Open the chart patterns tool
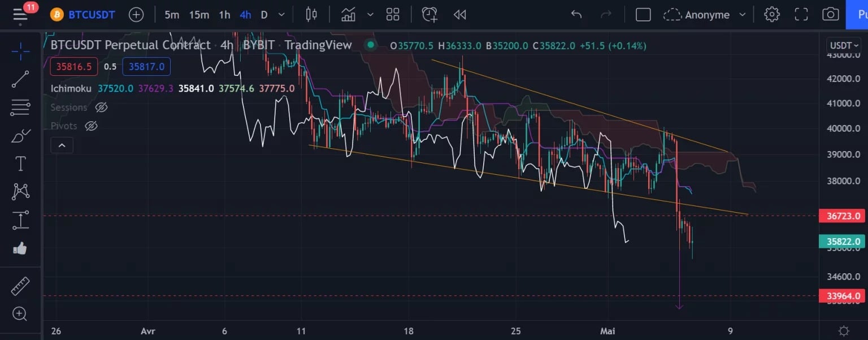The width and height of the screenshot is (868, 340). pos(20,192)
